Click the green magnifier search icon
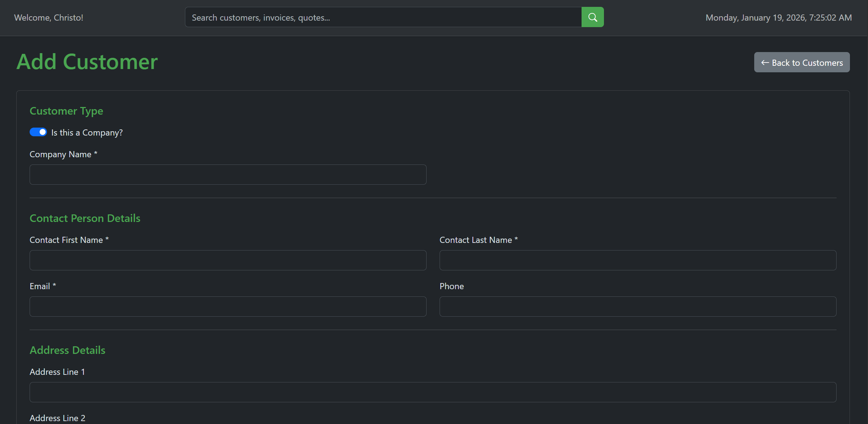 point(592,17)
